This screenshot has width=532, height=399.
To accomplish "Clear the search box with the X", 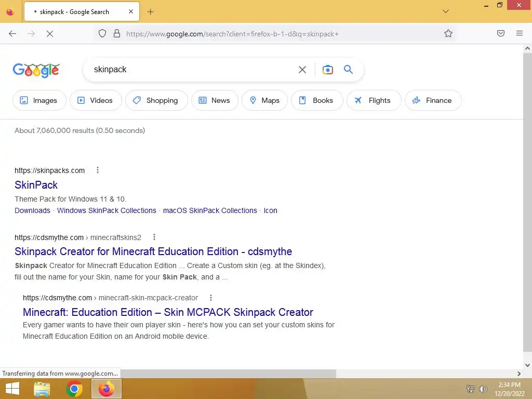I will coord(302,70).
